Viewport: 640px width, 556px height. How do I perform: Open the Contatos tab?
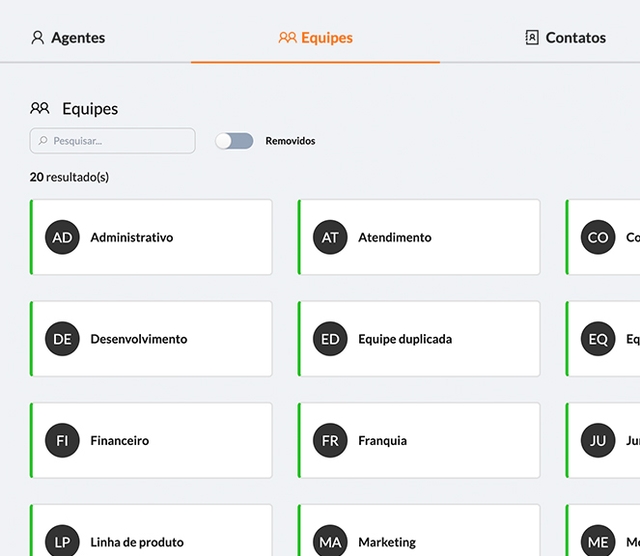(565, 38)
